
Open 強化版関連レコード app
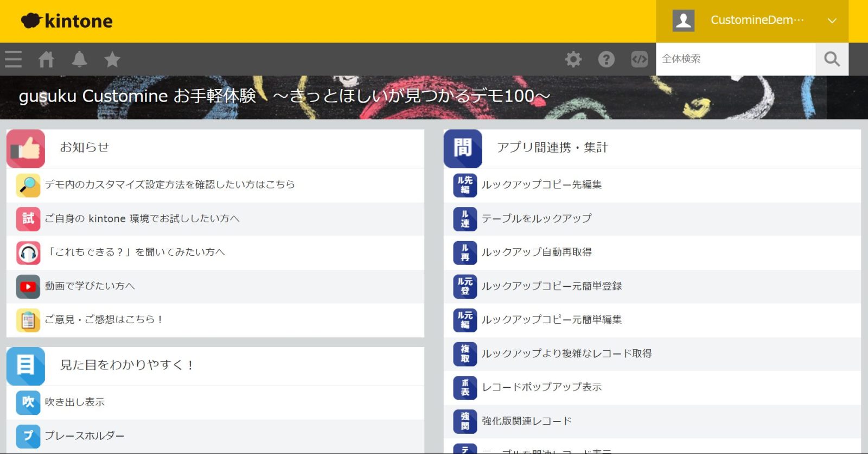click(527, 420)
